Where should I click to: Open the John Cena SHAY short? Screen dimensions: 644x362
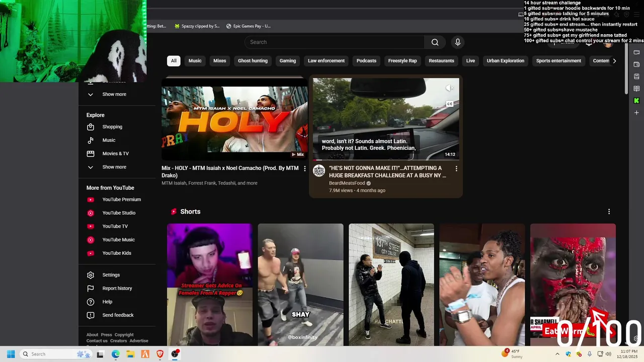point(300,285)
